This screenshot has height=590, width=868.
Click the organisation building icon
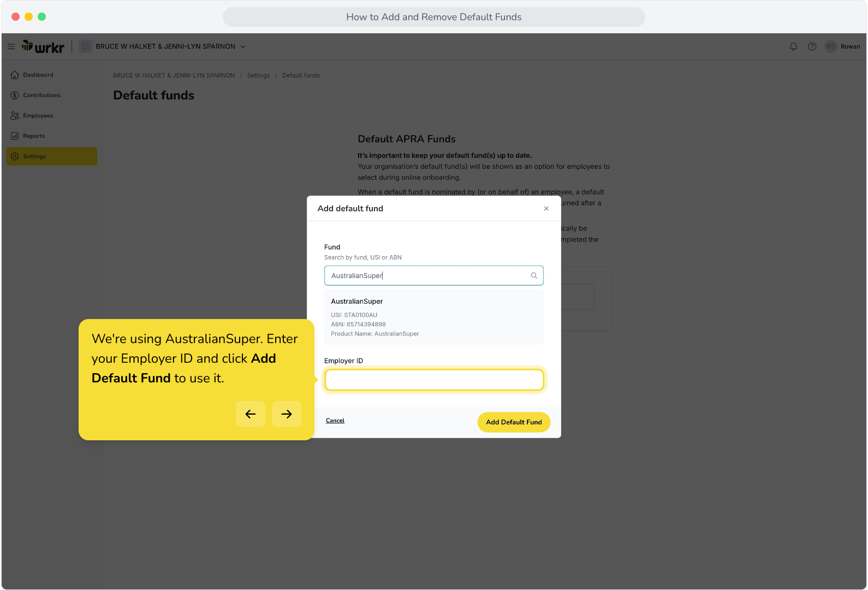pyautogui.click(x=85, y=46)
